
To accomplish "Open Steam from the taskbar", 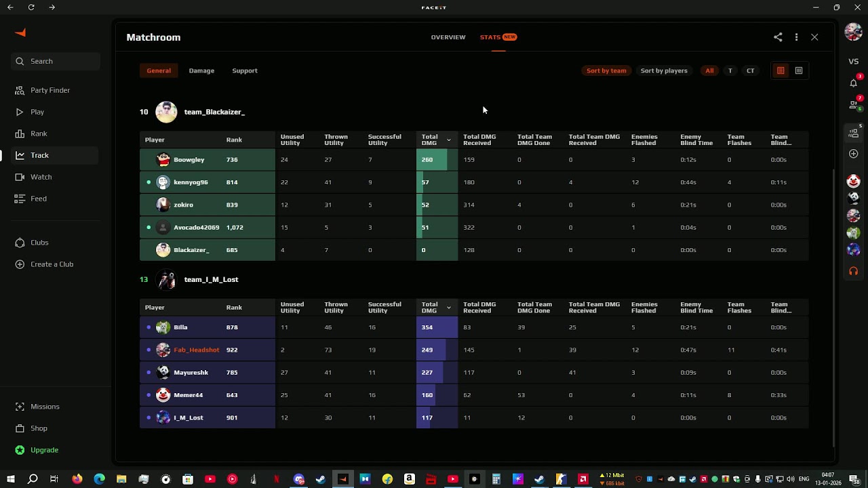I will pos(321,479).
